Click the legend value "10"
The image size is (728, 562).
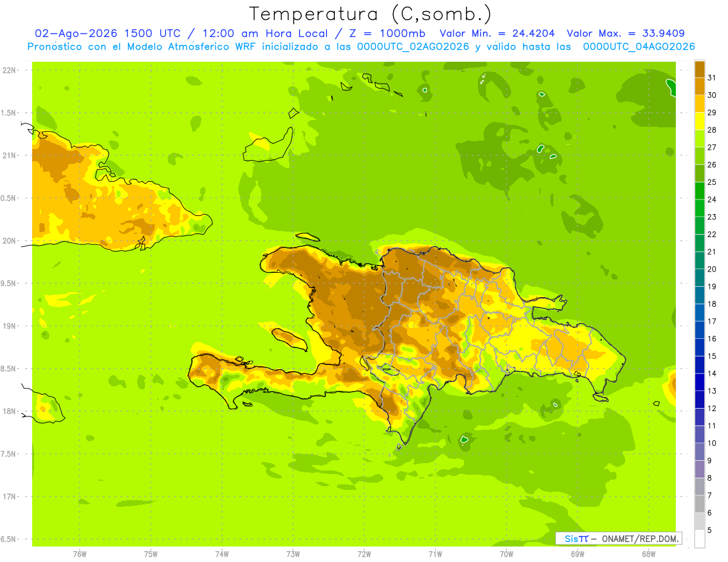[712, 443]
